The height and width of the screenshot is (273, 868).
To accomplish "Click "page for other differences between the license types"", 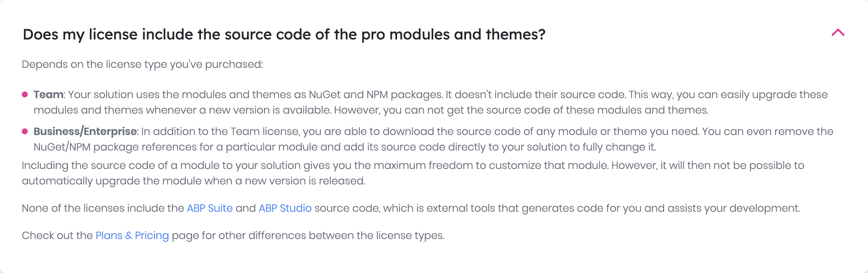I will pos(308,235).
